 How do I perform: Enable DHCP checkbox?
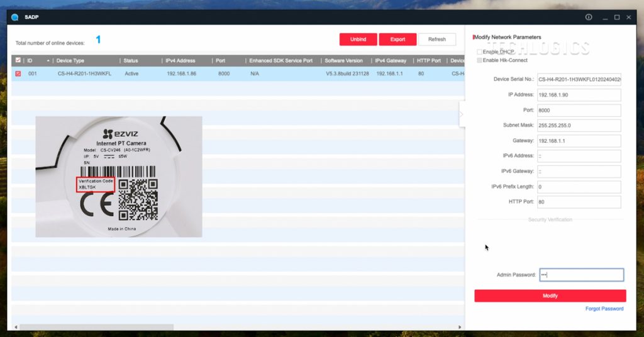pos(479,52)
